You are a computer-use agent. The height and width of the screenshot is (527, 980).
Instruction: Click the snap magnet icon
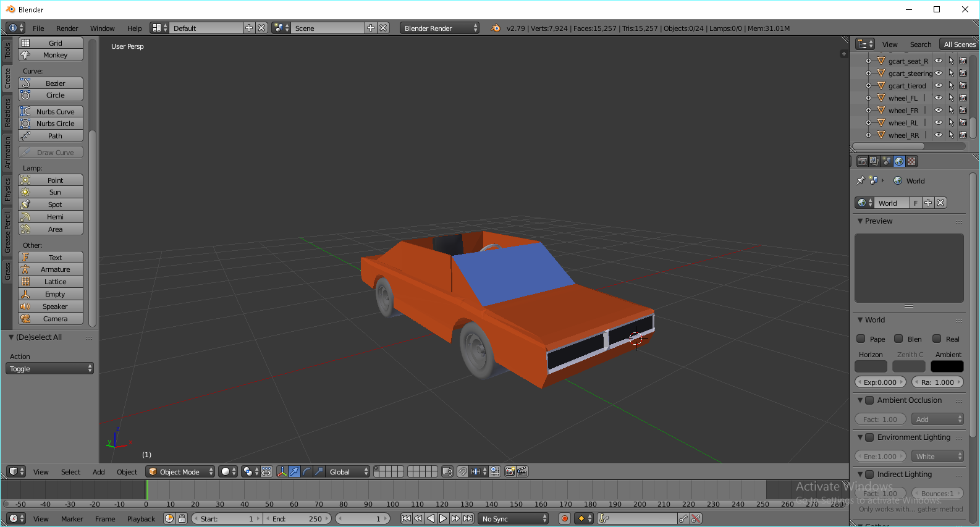463,471
